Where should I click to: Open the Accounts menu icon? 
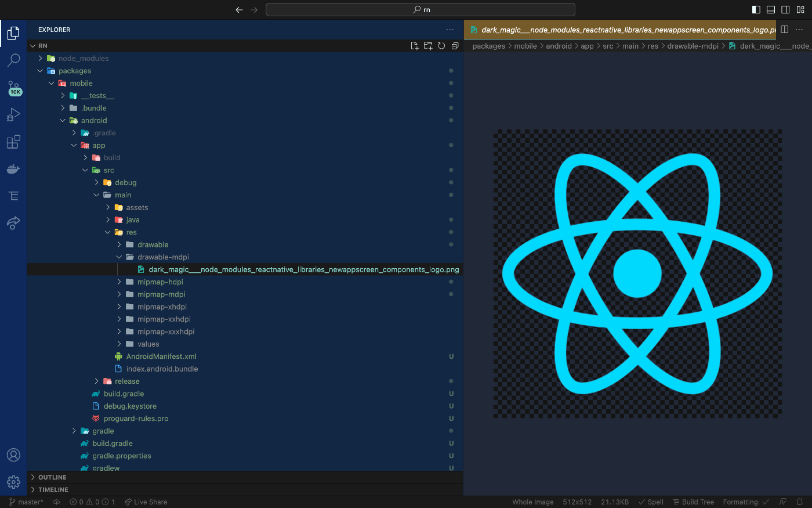coord(13,455)
